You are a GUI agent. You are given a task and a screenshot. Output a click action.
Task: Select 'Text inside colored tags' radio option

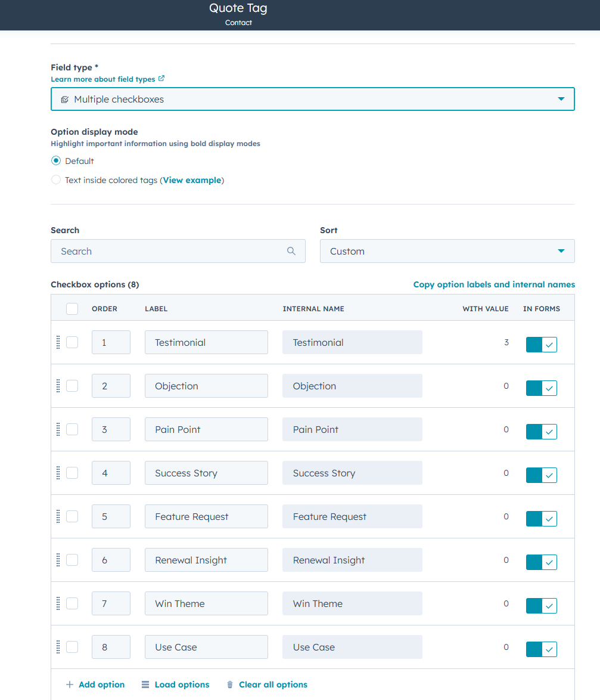coord(56,180)
